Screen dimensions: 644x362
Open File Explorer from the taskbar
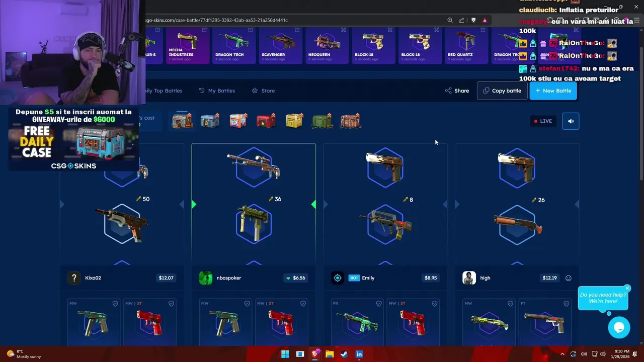click(x=330, y=354)
